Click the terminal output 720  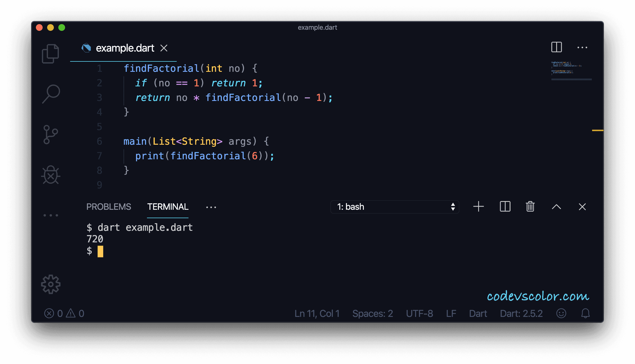[95, 239]
